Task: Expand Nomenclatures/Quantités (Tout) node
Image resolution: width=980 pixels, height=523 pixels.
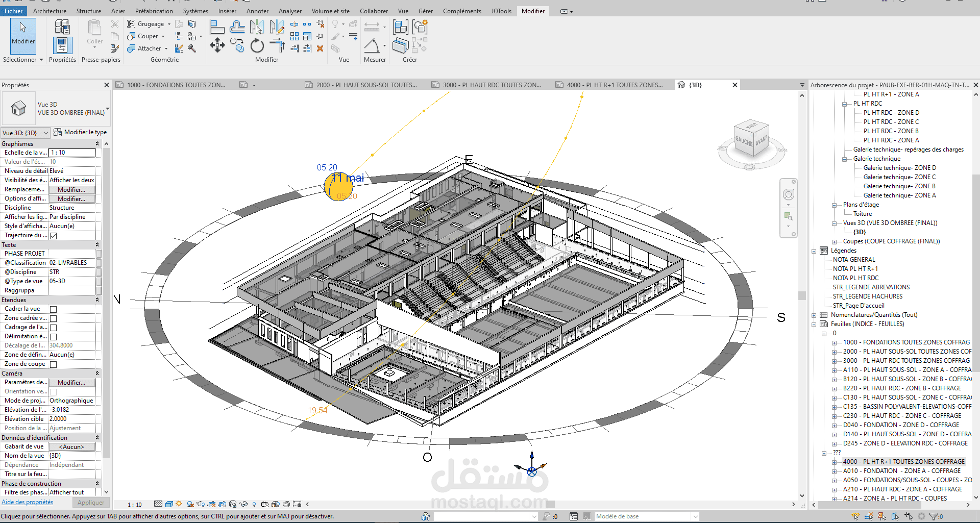Action: click(814, 315)
